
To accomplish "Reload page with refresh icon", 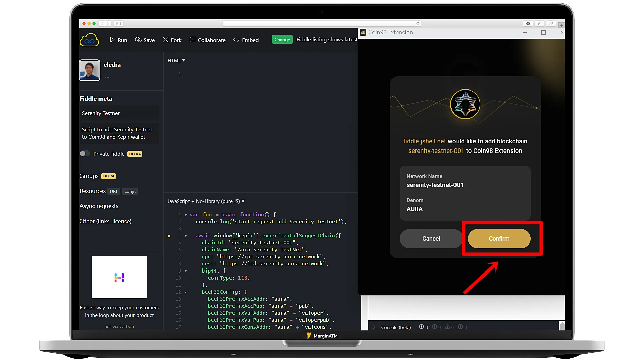I will 418,24.
